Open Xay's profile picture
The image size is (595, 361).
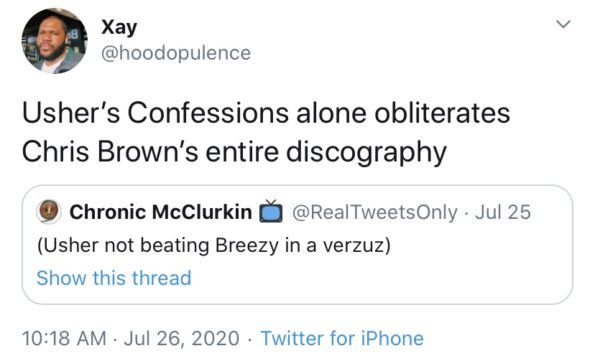click(54, 41)
